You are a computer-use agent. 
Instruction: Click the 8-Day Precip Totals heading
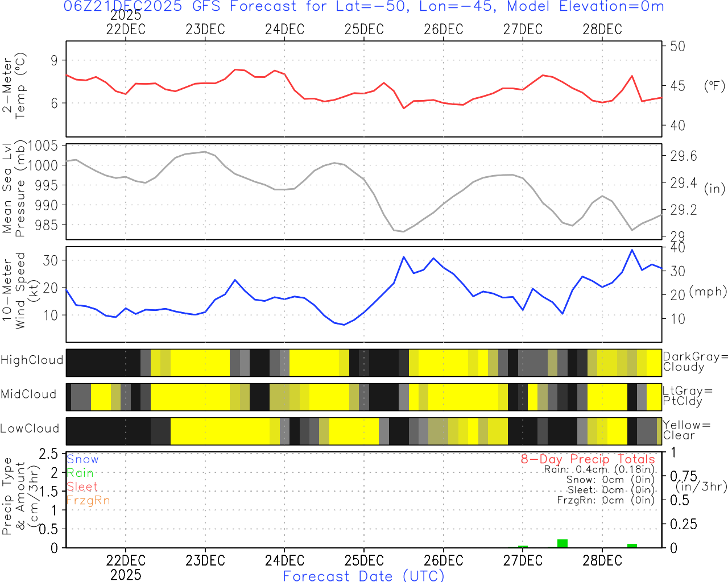click(x=588, y=459)
